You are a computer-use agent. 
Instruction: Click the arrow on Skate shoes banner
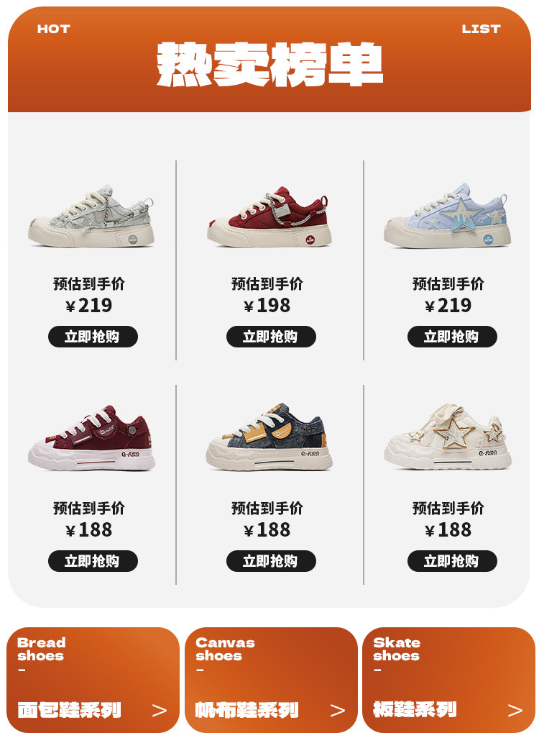[x=515, y=710]
